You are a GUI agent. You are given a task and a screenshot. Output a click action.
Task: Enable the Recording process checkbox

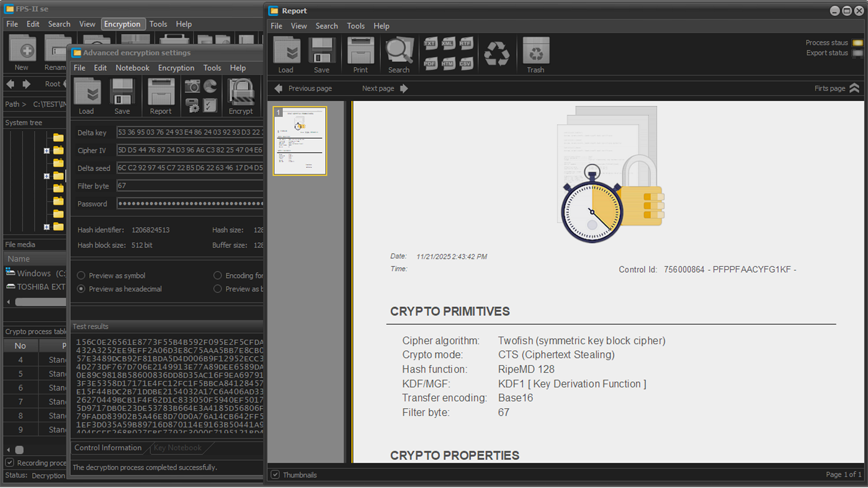[x=10, y=463]
